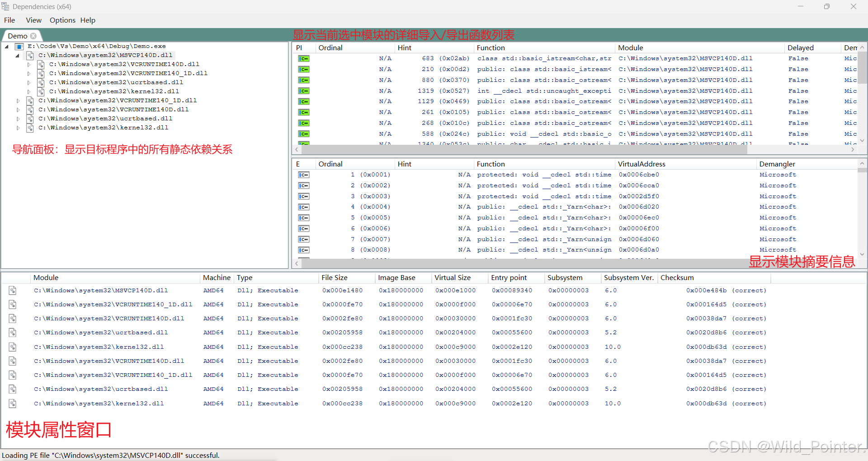The width and height of the screenshot is (868, 461).
Task: Expand top-level kernel32.dll tree node
Action: [18, 128]
